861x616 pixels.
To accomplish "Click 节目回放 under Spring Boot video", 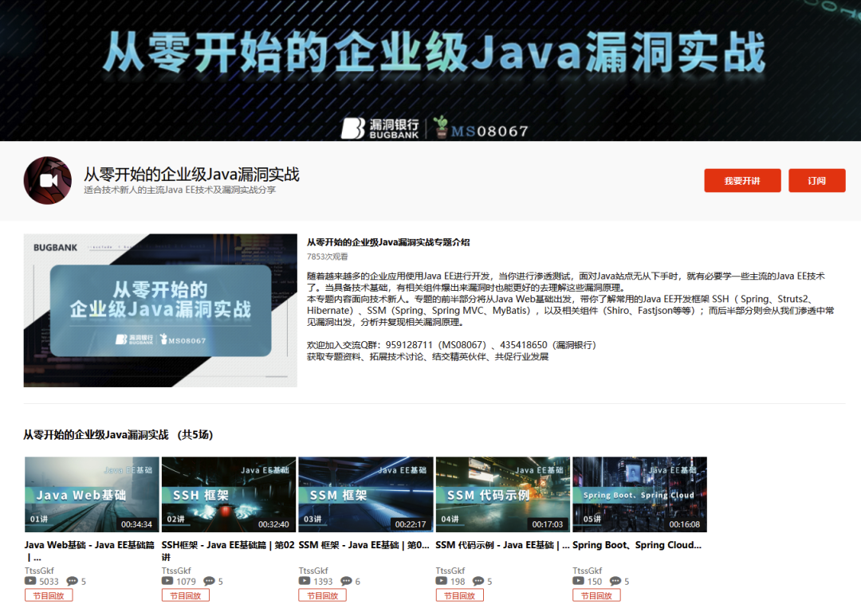I will point(597,596).
